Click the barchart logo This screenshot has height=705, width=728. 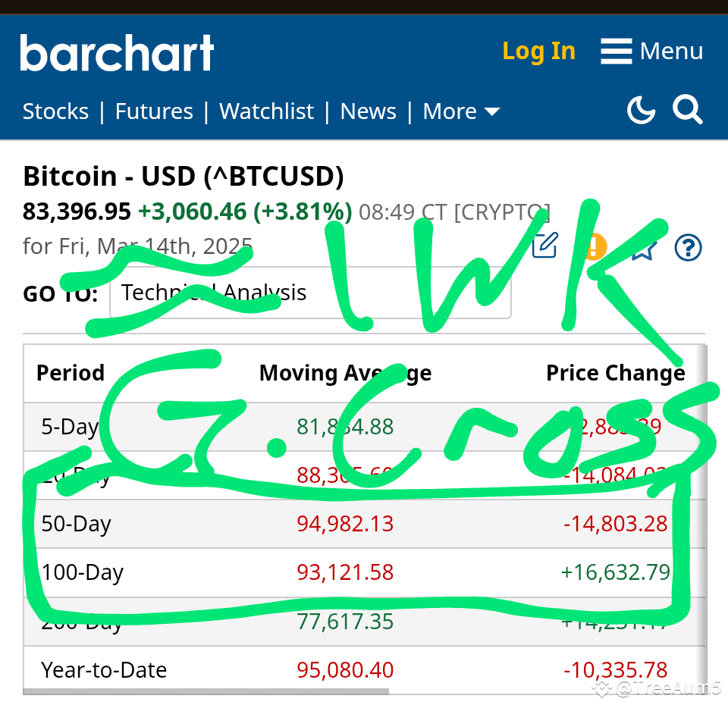point(117,52)
